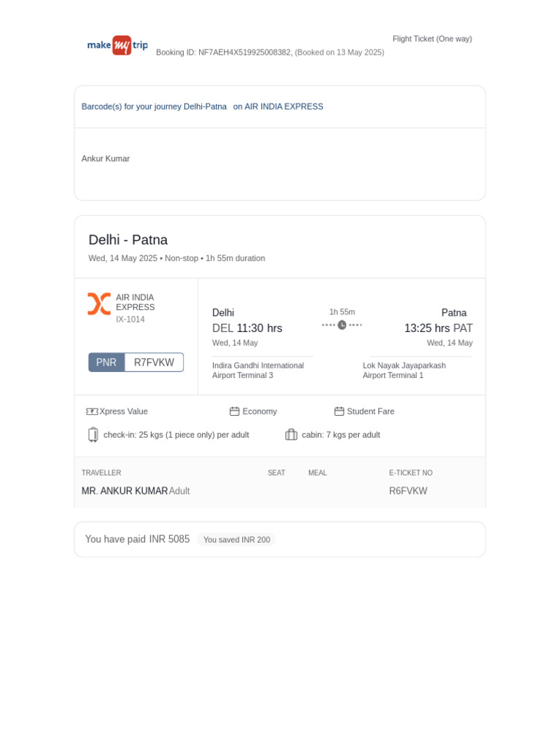Click the Xpress Value ticket icon
Image resolution: width=560 pixels, height=747 pixels.
(92, 411)
